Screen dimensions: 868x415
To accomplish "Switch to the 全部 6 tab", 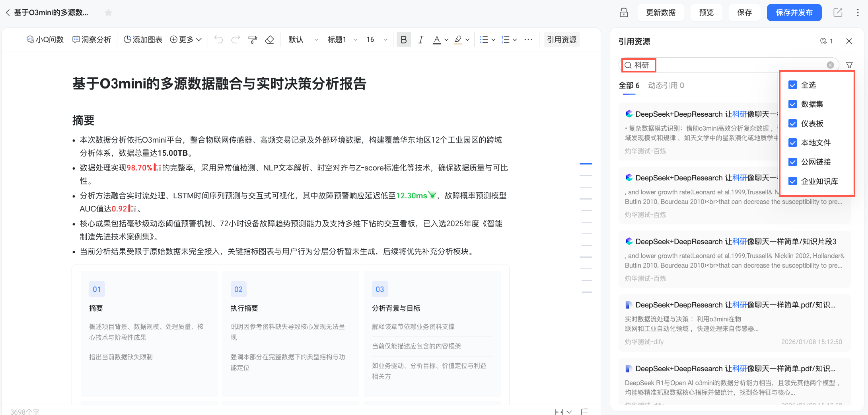I will (x=629, y=85).
